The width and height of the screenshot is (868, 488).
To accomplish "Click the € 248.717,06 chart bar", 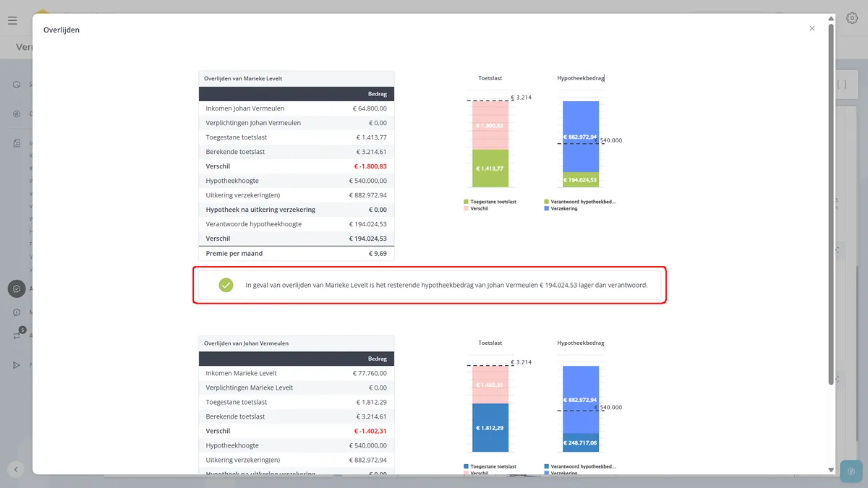I will (581, 442).
